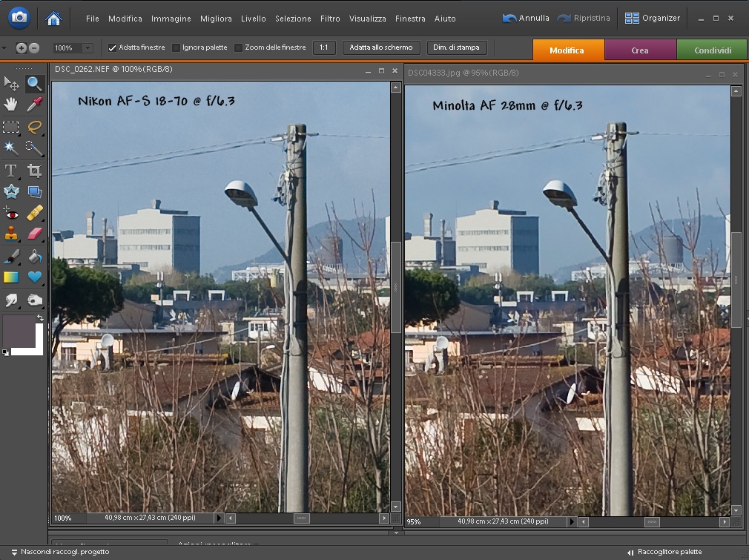Switch to the Condividi tab

tap(712, 50)
